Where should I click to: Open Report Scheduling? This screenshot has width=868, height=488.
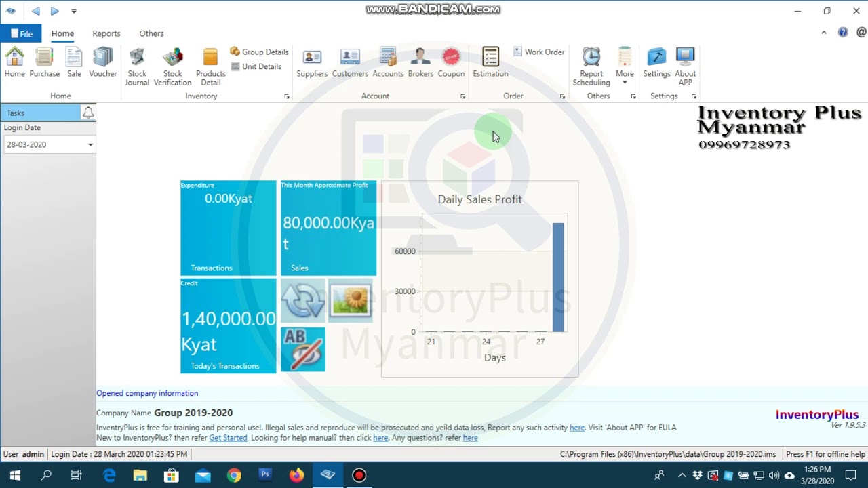[591, 67]
